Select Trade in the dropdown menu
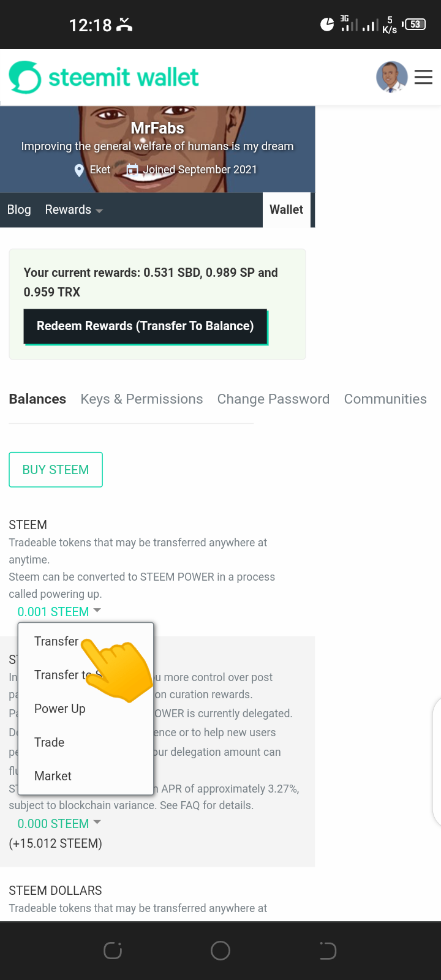The height and width of the screenshot is (980, 441). tap(50, 742)
